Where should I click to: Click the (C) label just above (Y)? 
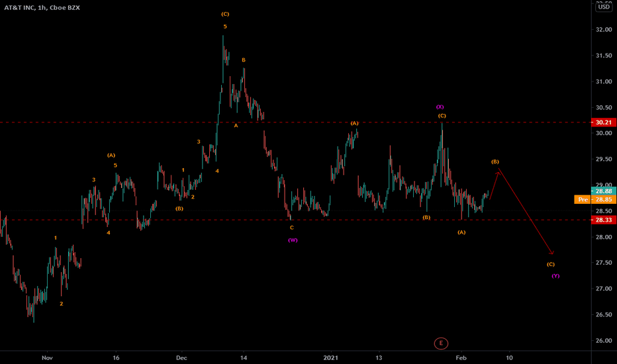[x=551, y=265]
